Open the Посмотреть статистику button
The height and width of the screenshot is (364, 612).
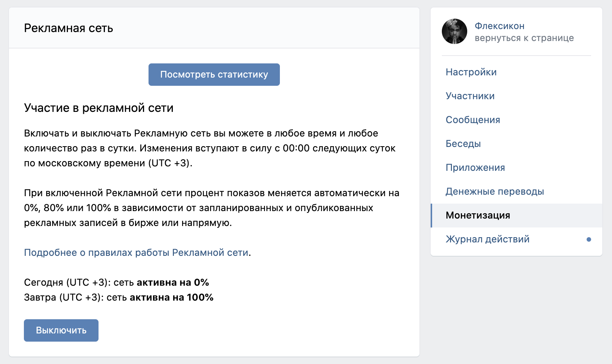pos(214,75)
